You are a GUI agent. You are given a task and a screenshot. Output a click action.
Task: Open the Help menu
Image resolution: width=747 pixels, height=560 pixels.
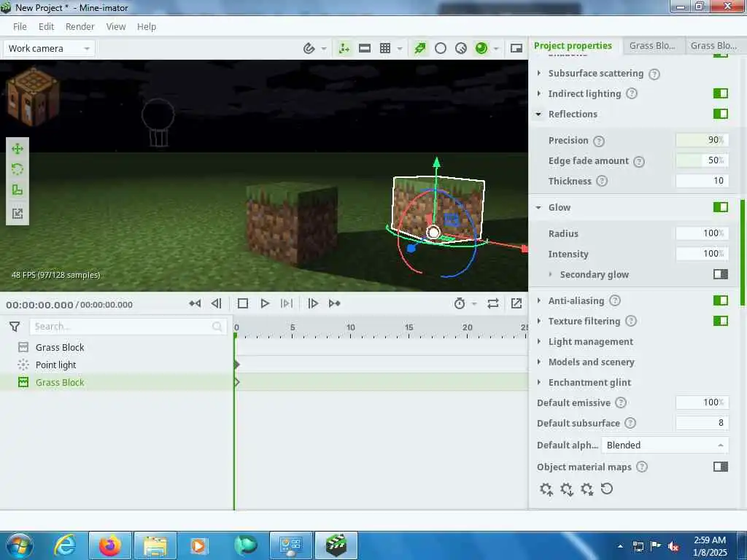point(146,27)
